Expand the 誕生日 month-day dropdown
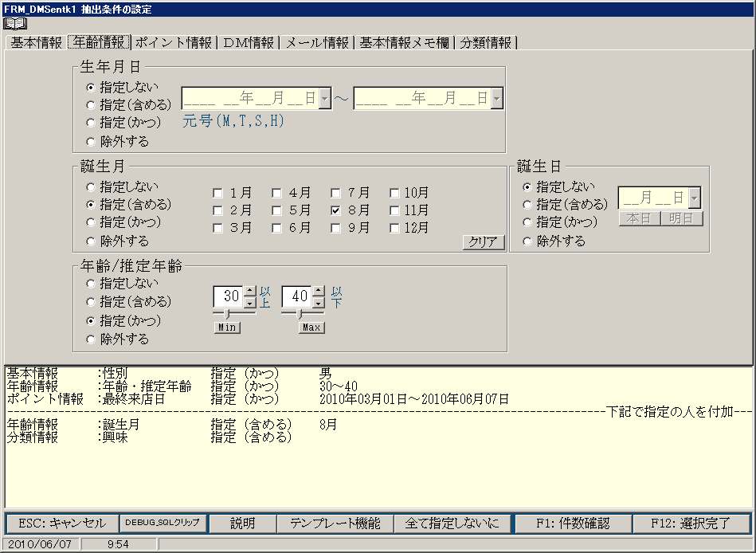The image size is (756, 553). click(695, 198)
